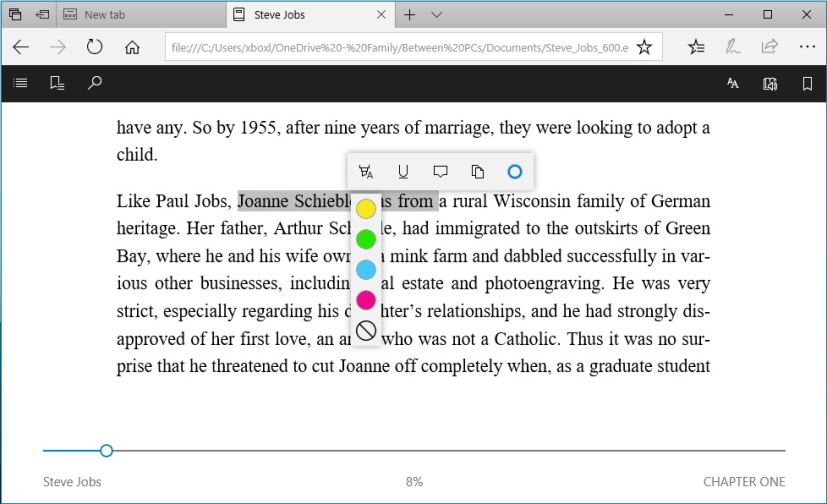Minimize the Edge window
Viewport: 827px width, 504px height.
point(729,15)
